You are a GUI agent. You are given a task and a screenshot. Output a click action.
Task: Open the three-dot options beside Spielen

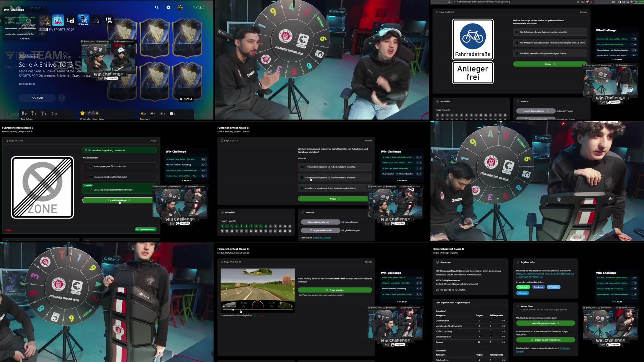point(62,98)
